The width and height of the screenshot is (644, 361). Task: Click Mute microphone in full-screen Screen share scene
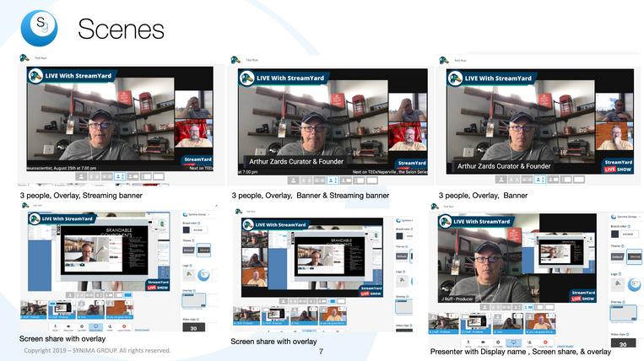56,328
